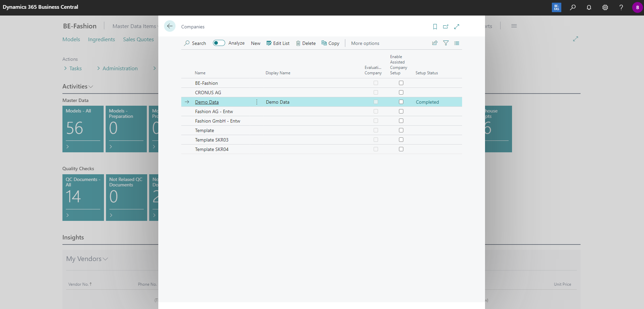Image resolution: width=644 pixels, height=309 pixels.
Task: Open More options in the toolbar
Action: tap(365, 43)
